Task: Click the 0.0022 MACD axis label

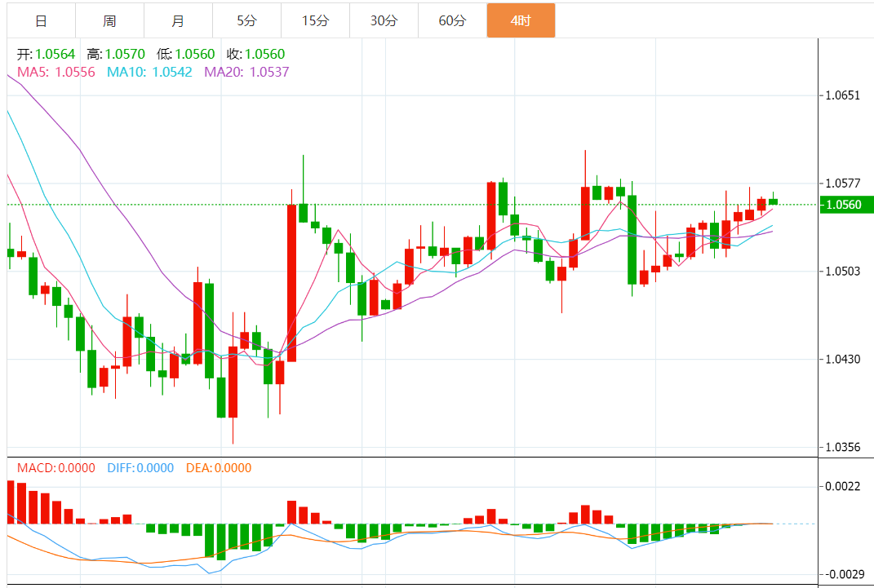Action: point(843,486)
